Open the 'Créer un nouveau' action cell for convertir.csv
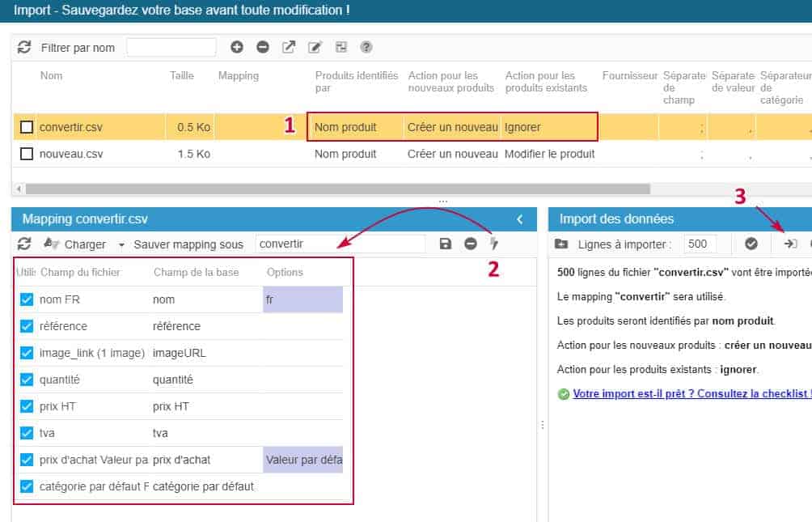The height and width of the screenshot is (522, 812). [452, 127]
